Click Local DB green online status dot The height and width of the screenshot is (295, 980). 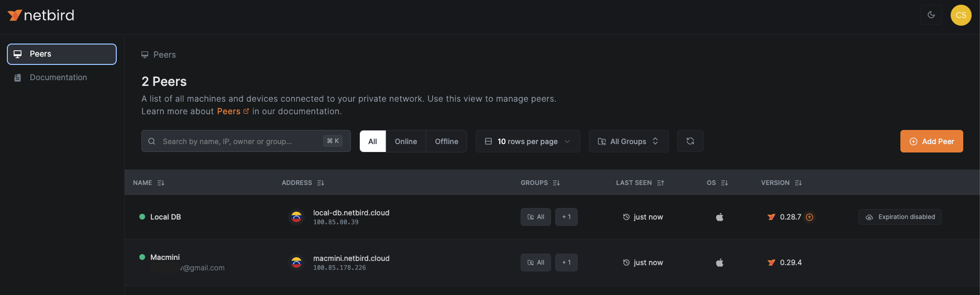[142, 216]
